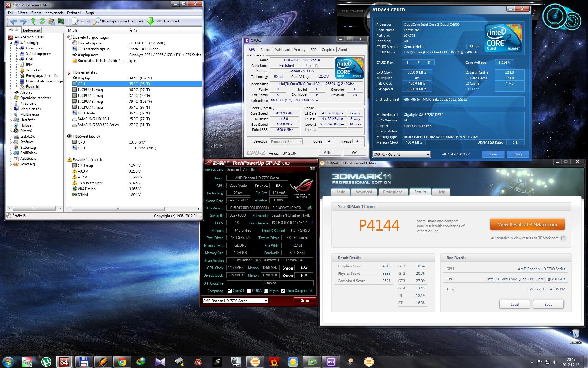Open the CPU #1 / Core #1 dropdown
Viewport: 588px width, 368px height.
401,155
